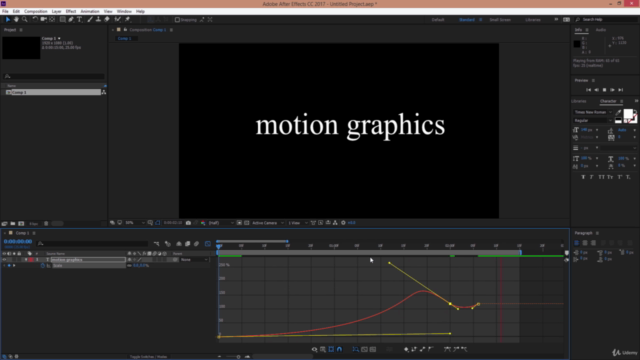Select the Zoom magnifier tool
640x360 pixels.
(x=25, y=20)
